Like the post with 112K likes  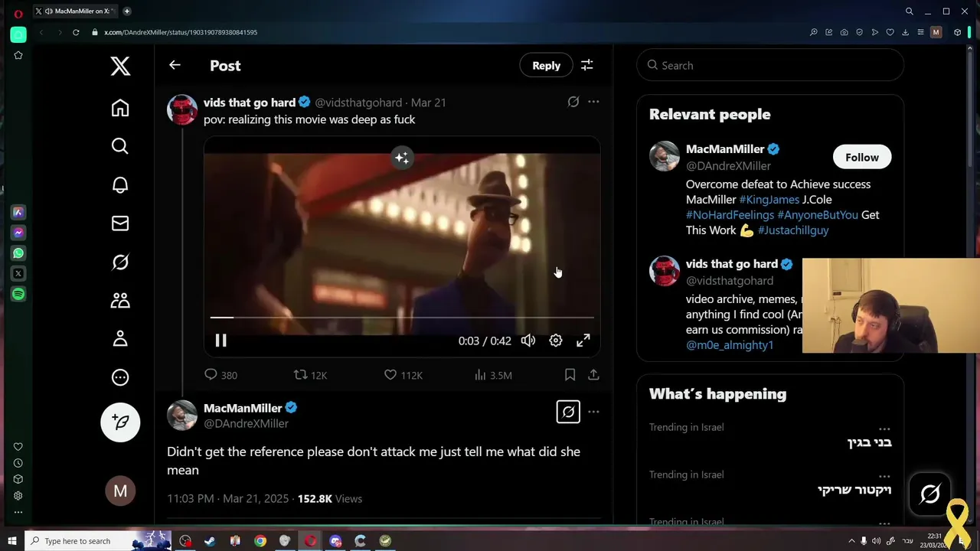tap(403, 375)
